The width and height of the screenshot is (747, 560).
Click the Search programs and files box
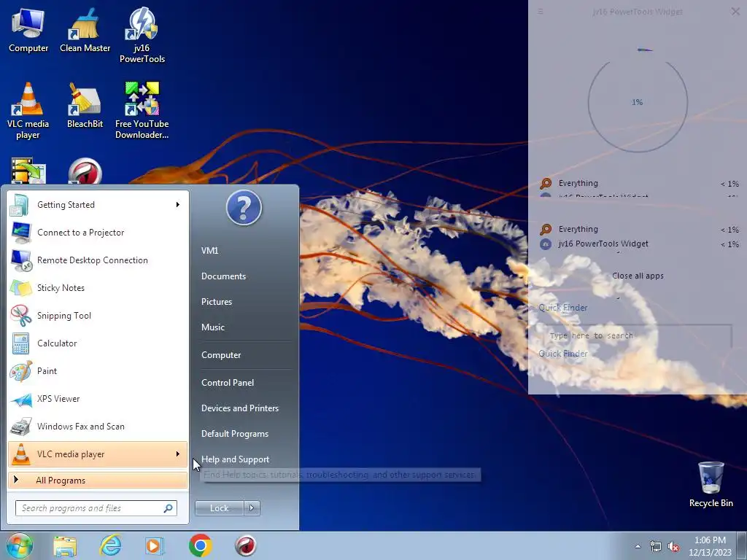point(96,508)
